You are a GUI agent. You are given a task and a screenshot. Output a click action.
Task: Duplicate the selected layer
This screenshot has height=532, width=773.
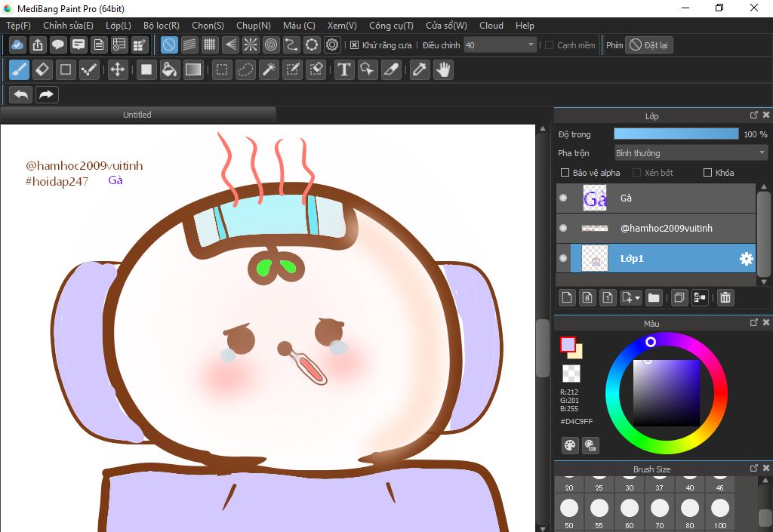[x=679, y=297]
